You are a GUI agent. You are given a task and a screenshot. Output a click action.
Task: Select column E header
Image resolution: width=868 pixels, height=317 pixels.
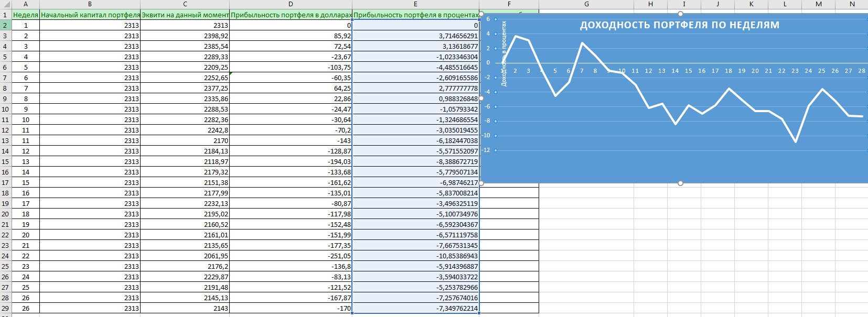(x=415, y=4)
